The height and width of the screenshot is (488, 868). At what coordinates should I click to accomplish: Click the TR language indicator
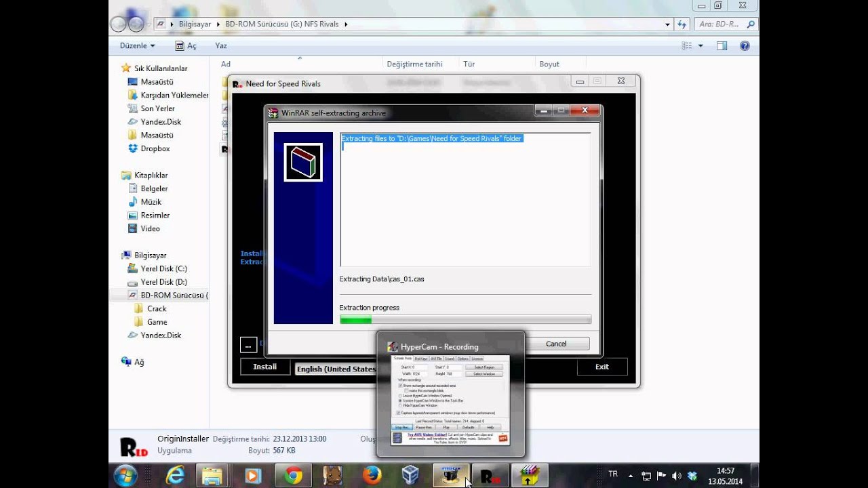pos(613,474)
